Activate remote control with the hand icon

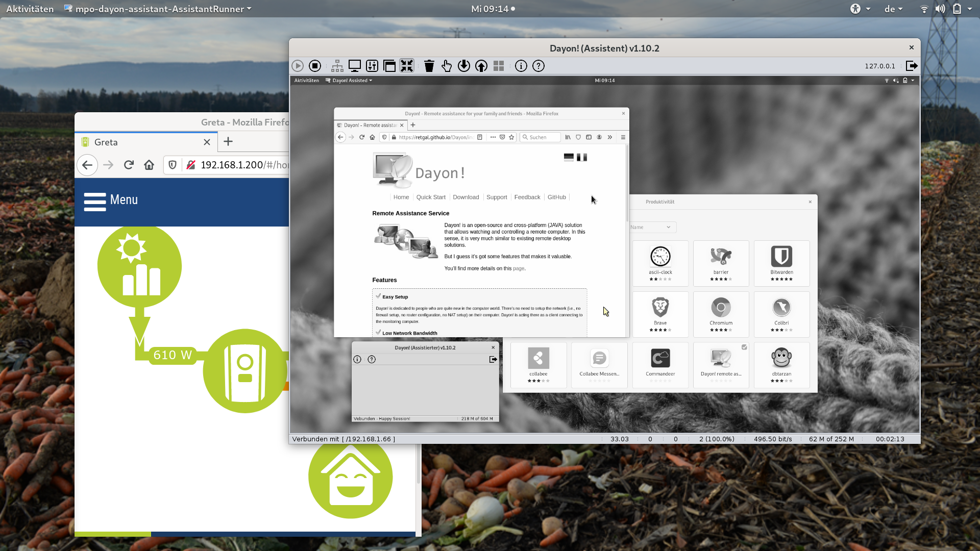[447, 66]
